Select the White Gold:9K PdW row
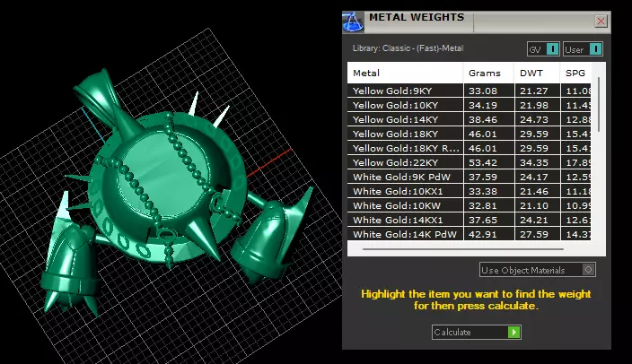 click(x=470, y=177)
